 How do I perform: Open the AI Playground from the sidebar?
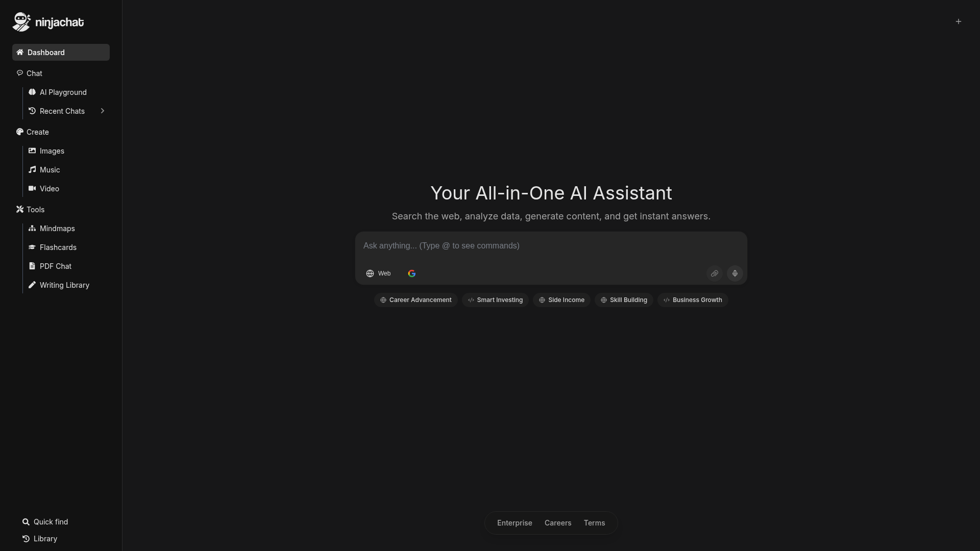click(62, 92)
